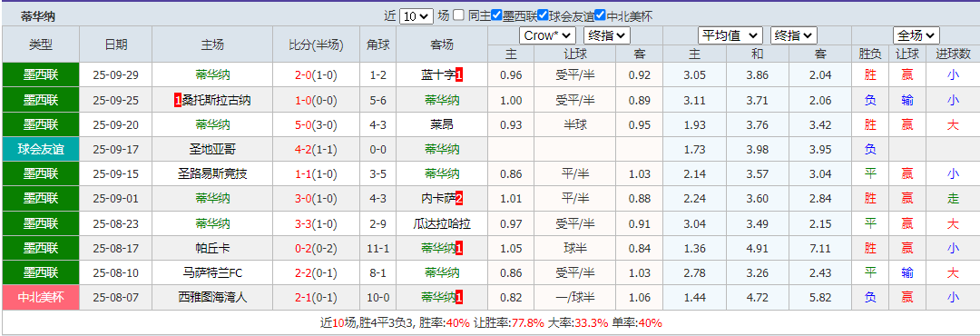Click away team 蓝十字 in 25-09-29 row
Image resolution: width=980 pixels, height=336 pixels.
point(438,75)
